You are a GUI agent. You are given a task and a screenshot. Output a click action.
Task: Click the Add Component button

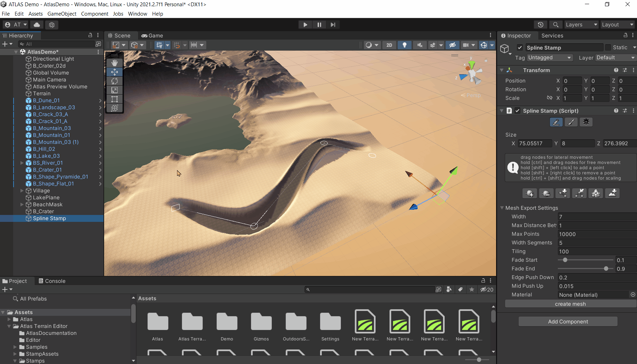[x=568, y=321]
